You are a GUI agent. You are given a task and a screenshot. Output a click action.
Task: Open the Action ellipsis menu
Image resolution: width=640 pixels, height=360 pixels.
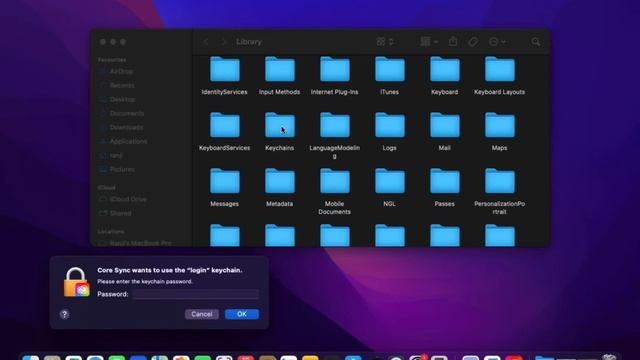(x=497, y=42)
